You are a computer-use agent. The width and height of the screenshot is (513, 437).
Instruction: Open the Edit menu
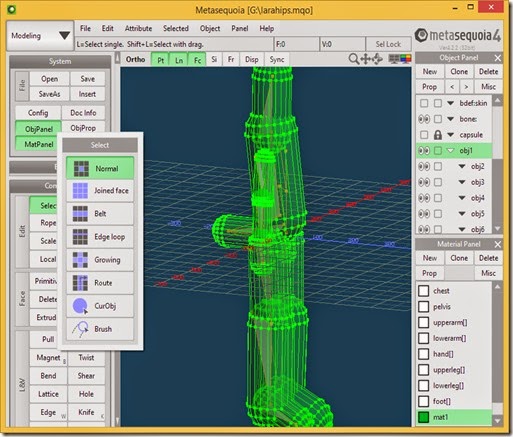click(x=108, y=29)
